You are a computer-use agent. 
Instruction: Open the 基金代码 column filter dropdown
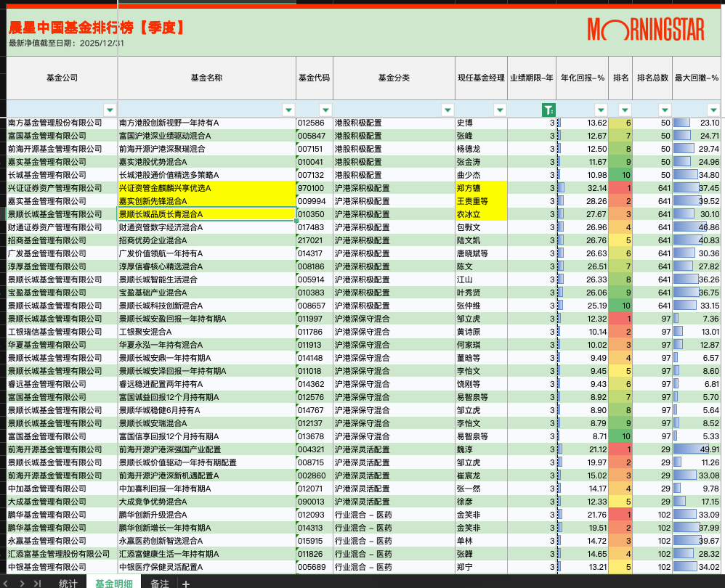point(325,110)
